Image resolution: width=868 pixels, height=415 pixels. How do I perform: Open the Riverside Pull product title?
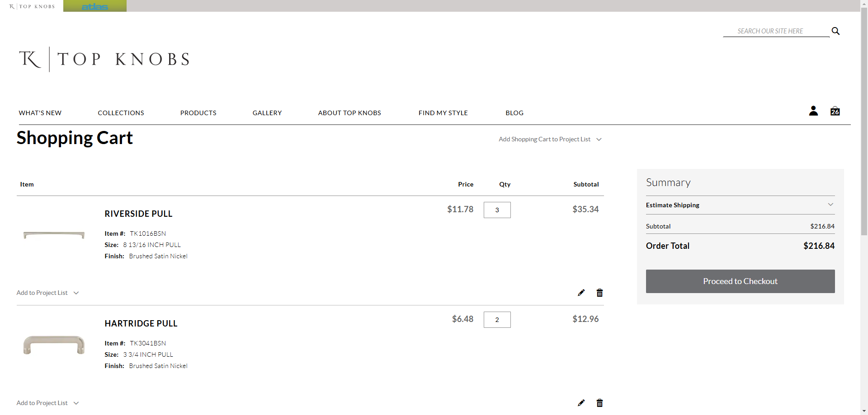(x=138, y=214)
